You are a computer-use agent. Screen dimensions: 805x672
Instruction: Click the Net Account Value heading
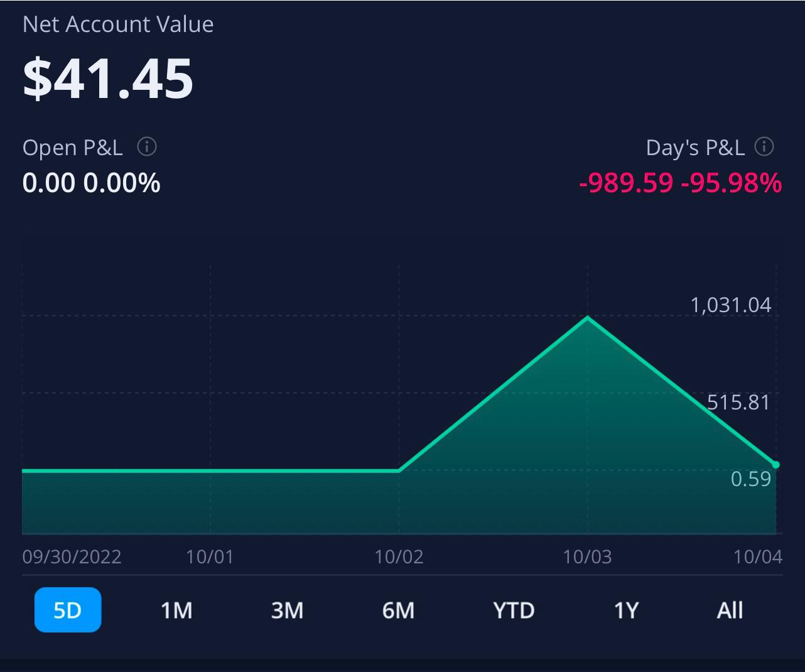(118, 24)
